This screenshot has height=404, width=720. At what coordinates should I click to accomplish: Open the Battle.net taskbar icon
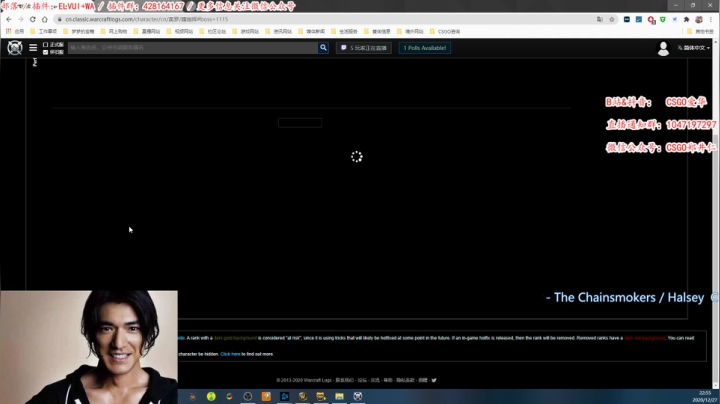click(284, 396)
